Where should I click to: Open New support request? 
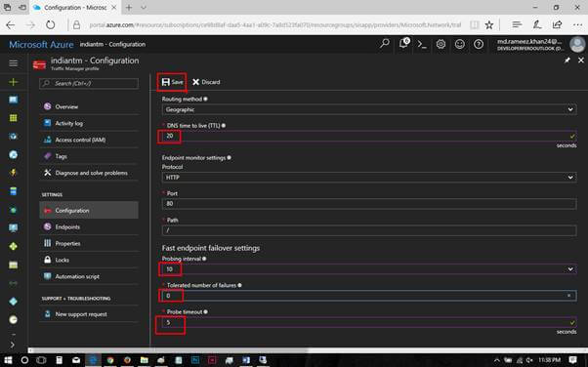[x=89, y=314]
